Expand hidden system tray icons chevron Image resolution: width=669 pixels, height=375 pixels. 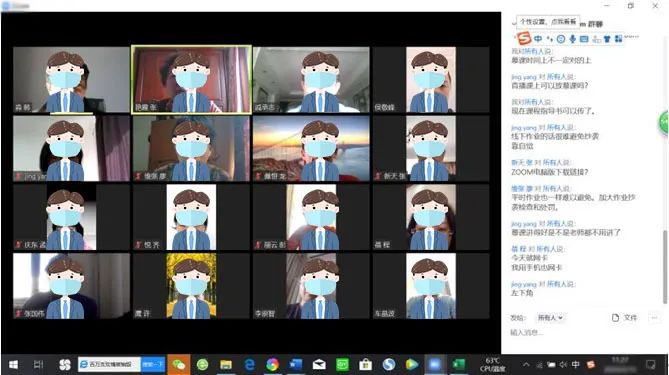tap(526, 365)
